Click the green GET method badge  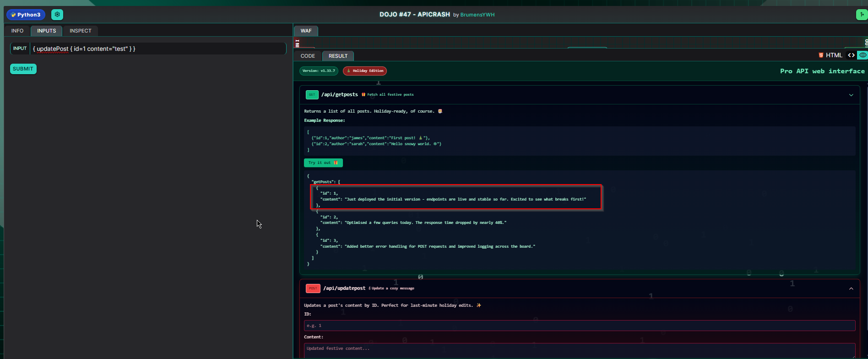[312, 95]
